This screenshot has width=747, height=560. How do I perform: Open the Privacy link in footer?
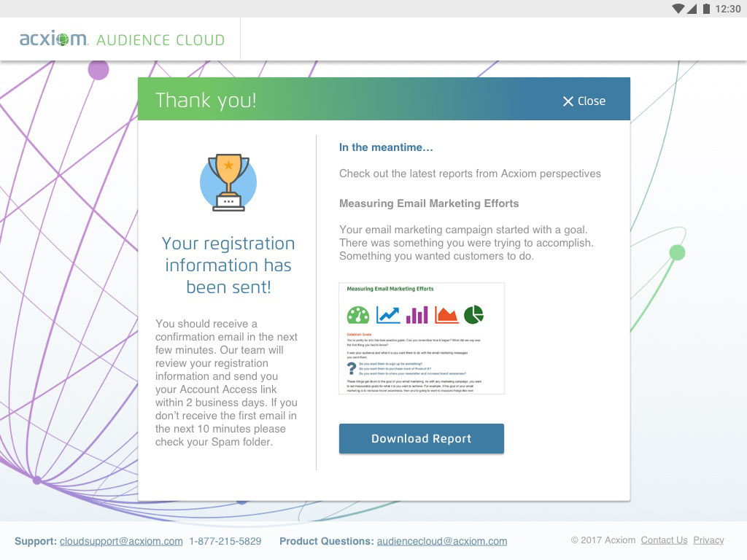(708, 540)
